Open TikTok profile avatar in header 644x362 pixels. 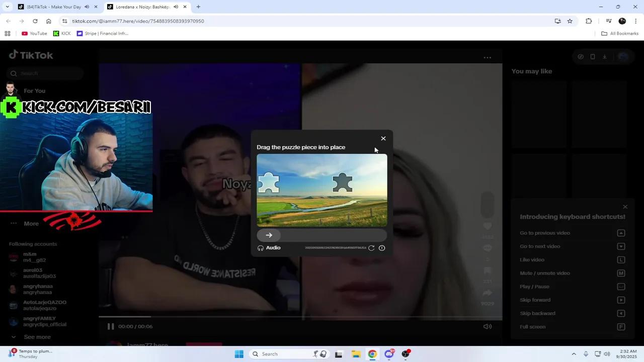click(x=623, y=57)
